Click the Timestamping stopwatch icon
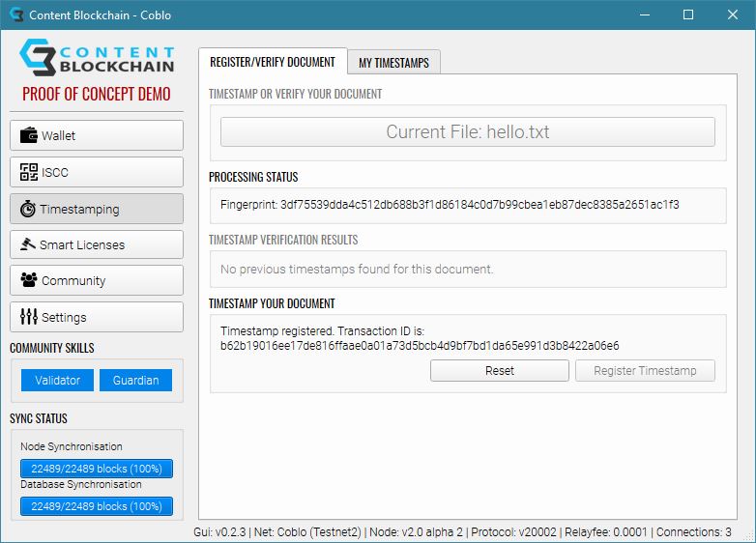 point(27,209)
